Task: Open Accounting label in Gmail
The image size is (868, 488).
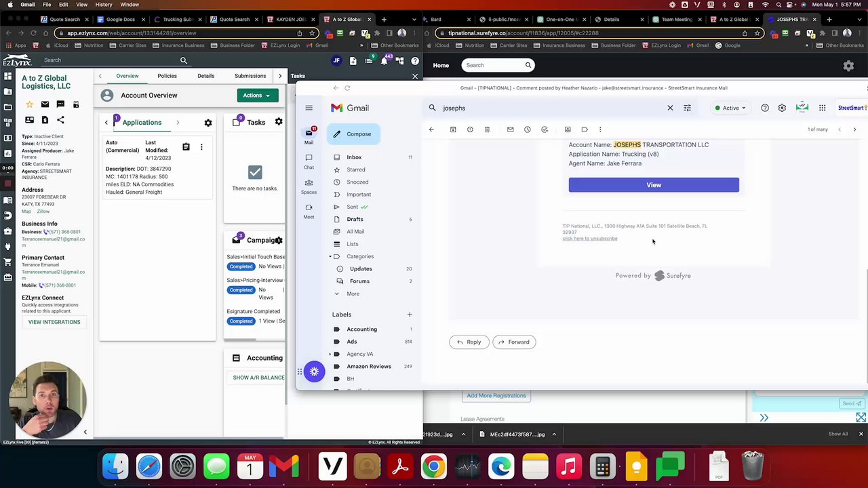Action: tap(361, 329)
